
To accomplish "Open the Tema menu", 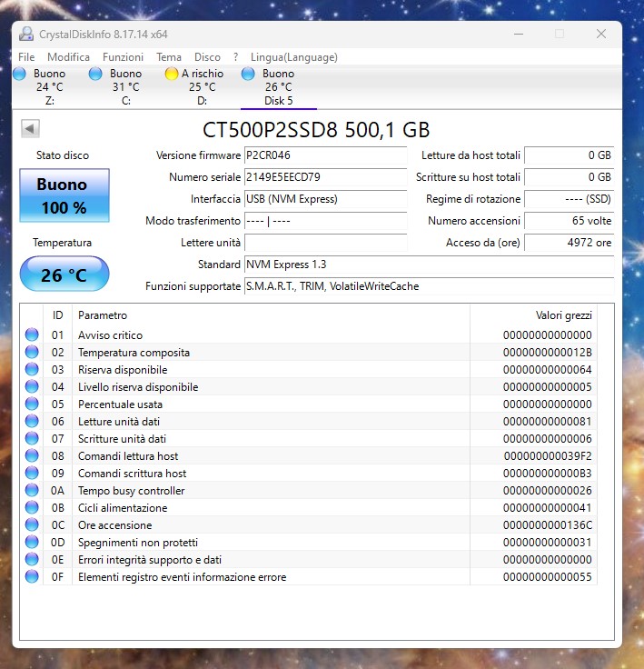I will tap(169, 57).
